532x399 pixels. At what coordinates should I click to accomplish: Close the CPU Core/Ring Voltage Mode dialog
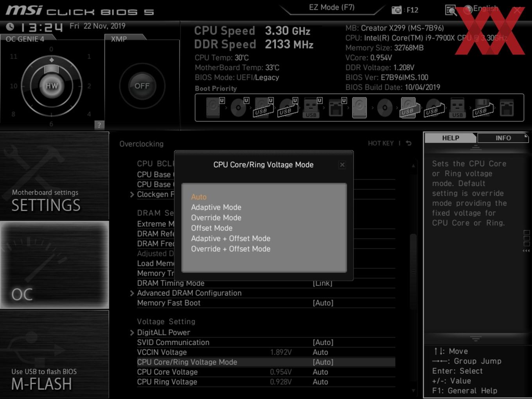tap(342, 165)
